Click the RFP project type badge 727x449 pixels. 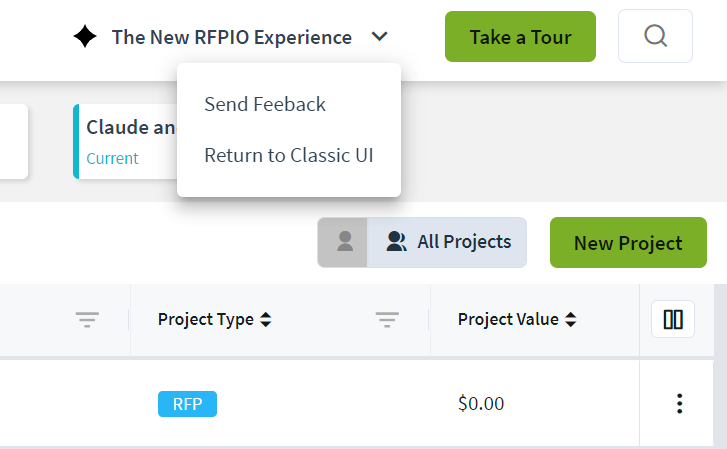[x=187, y=404]
